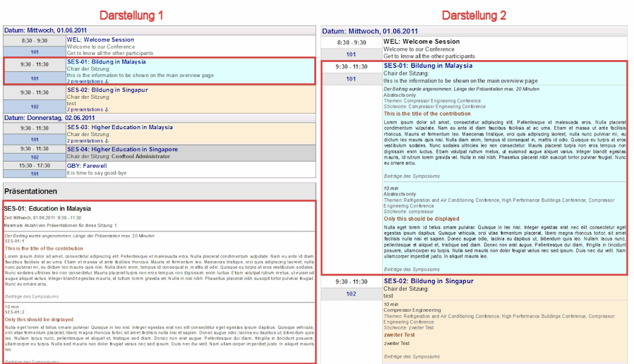Open 'Only this should be displayed' in Darstellung 2
Viewport: 634px width, 364px height.
[x=421, y=219]
